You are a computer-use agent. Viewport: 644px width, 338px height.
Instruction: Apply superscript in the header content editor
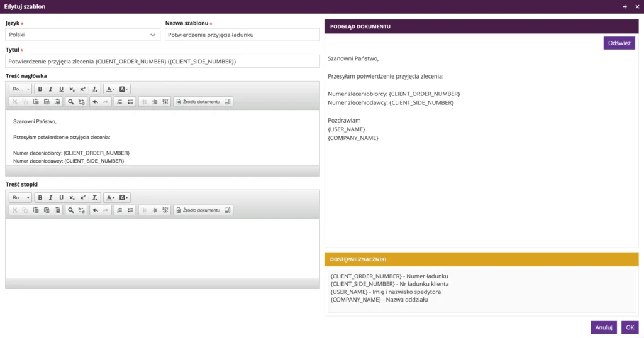(x=82, y=89)
